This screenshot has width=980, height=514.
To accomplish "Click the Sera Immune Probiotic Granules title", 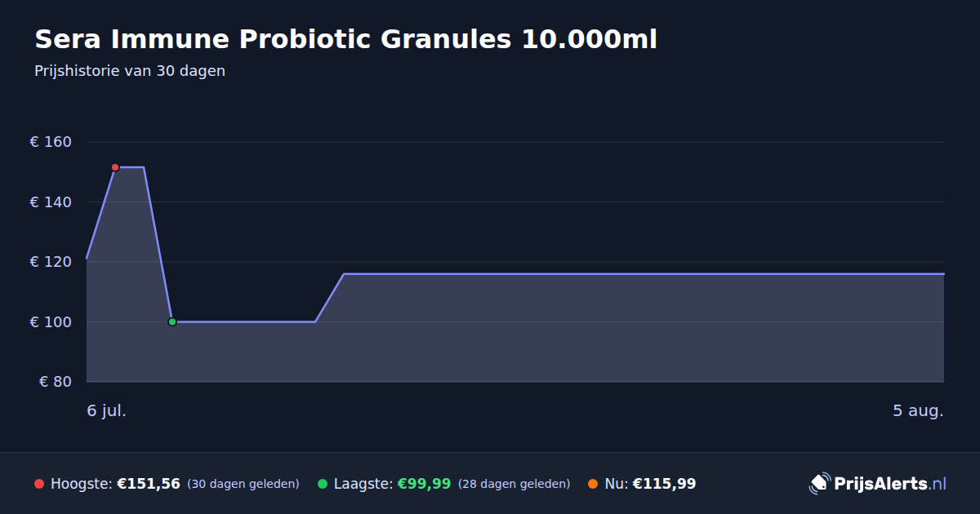I will pos(345,39).
